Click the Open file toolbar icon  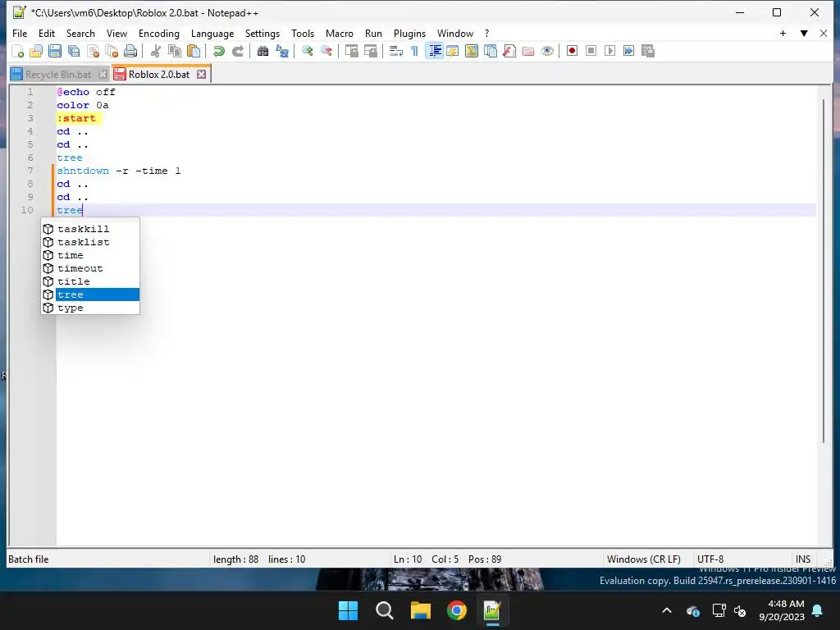pyautogui.click(x=36, y=51)
